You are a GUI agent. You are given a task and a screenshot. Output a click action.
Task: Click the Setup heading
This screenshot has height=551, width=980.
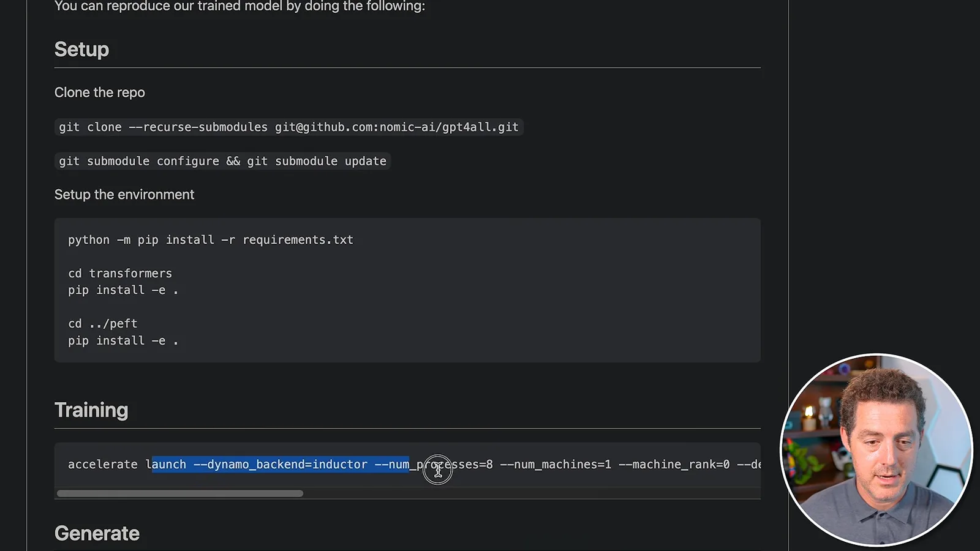click(x=81, y=50)
